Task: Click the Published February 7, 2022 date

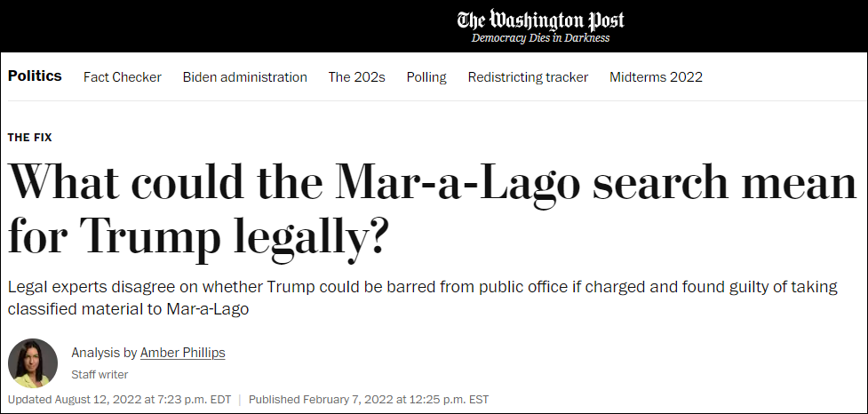Action: coord(369,399)
